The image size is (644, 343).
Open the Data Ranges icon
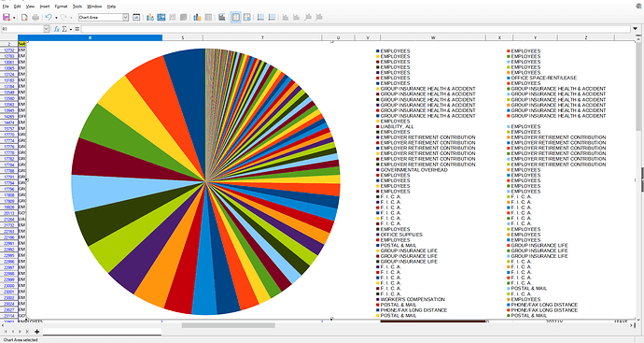(161, 17)
